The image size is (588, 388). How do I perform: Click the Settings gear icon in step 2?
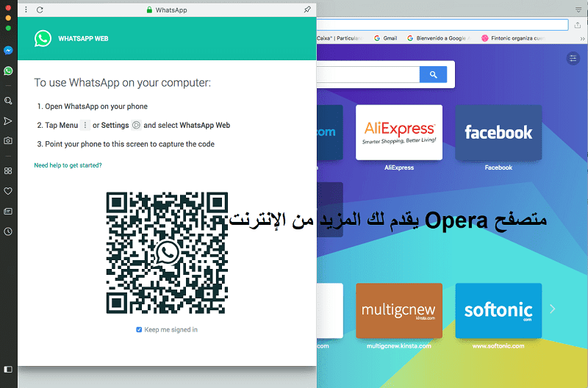click(136, 125)
